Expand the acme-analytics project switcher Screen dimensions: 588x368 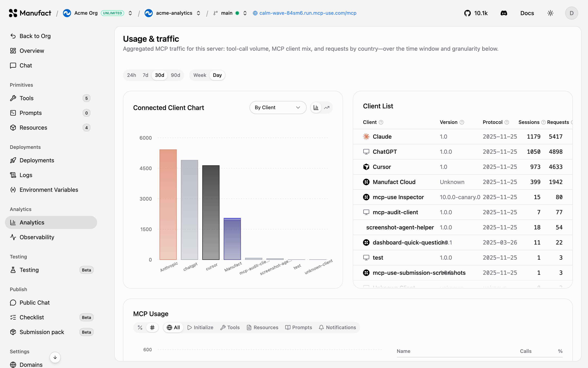coord(198,13)
